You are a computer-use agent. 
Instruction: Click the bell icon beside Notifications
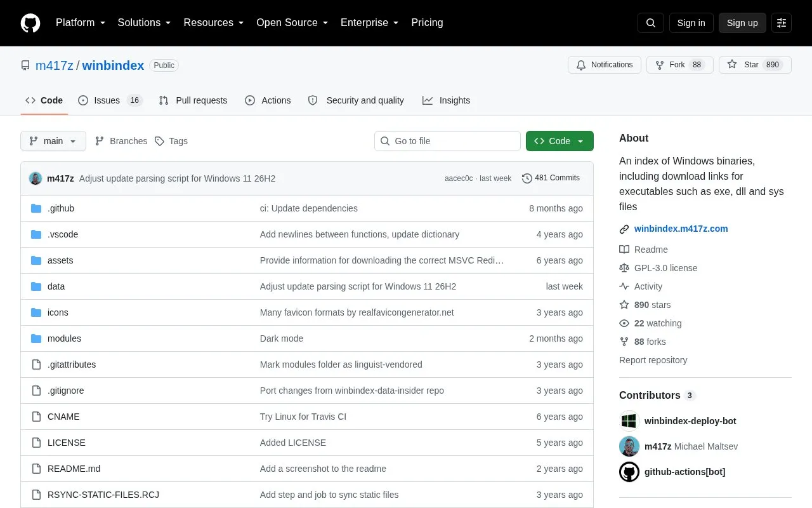pyautogui.click(x=581, y=65)
